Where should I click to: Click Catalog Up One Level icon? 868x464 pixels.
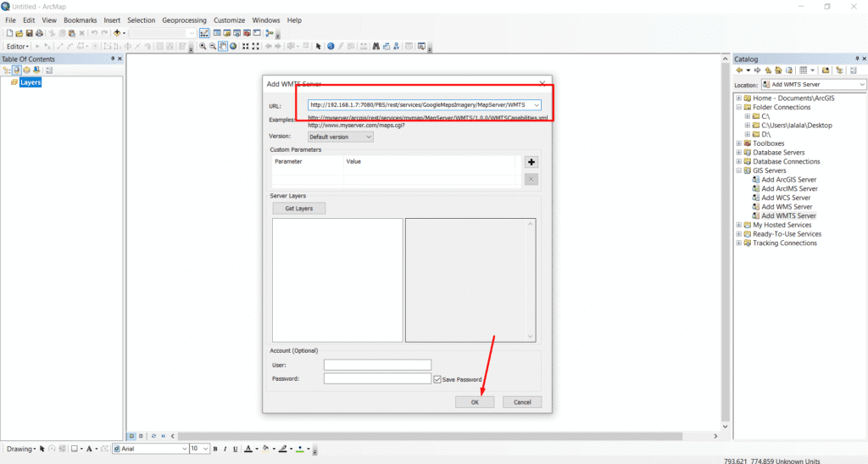768,70
